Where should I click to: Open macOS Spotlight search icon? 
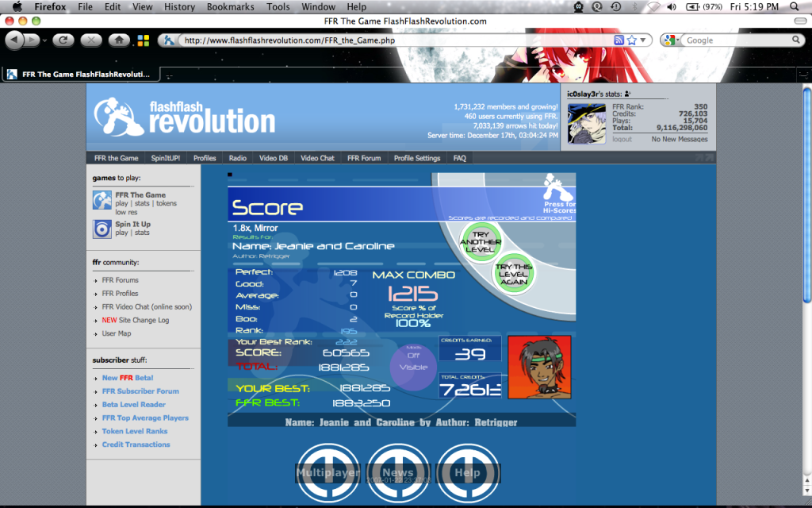[x=796, y=7]
